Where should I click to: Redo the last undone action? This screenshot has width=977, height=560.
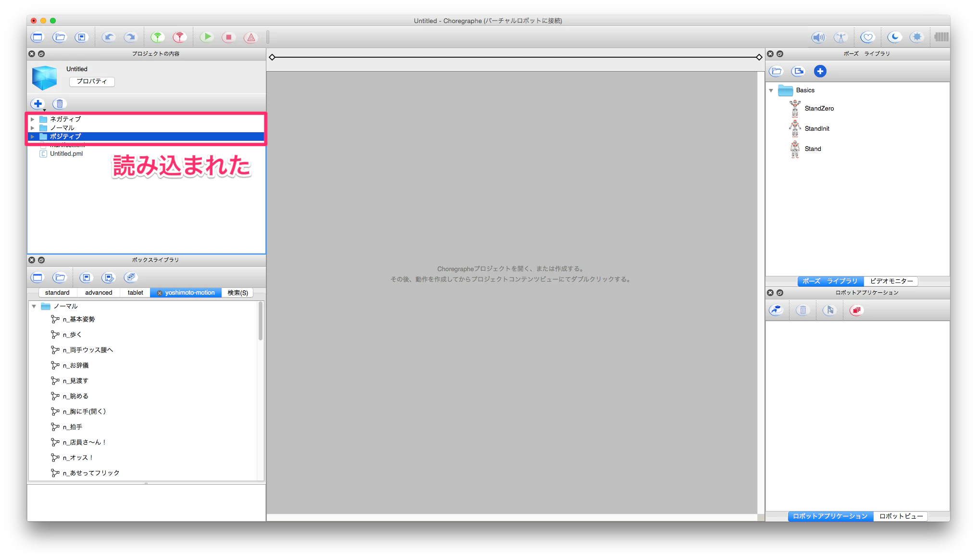[x=130, y=37]
